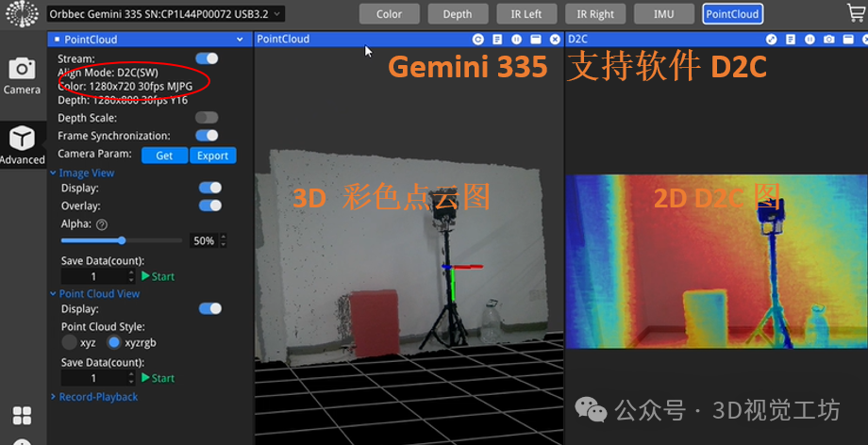Toggle the Image View Display switch
Image resolution: width=868 pixels, height=445 pixels.
[209, 188]
